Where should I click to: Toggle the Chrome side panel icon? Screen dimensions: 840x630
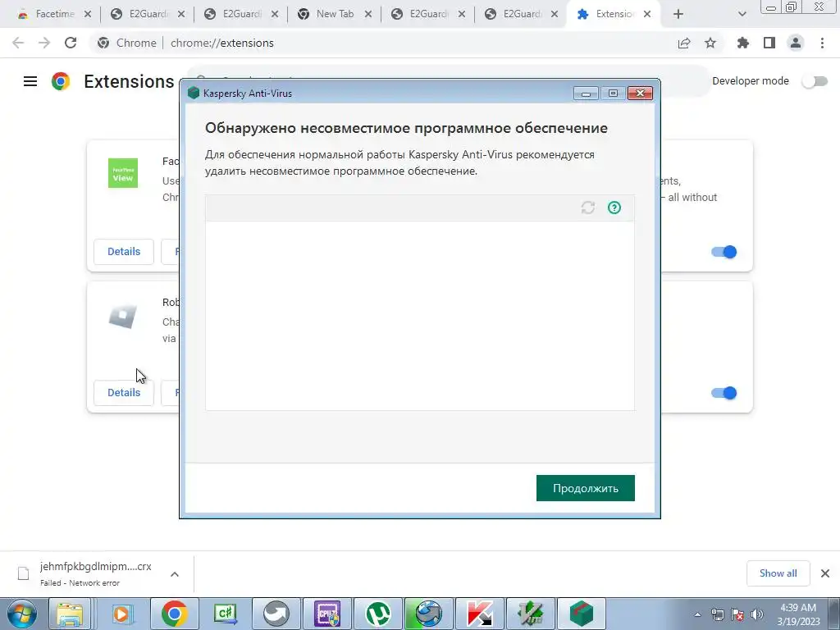[769, 43]
